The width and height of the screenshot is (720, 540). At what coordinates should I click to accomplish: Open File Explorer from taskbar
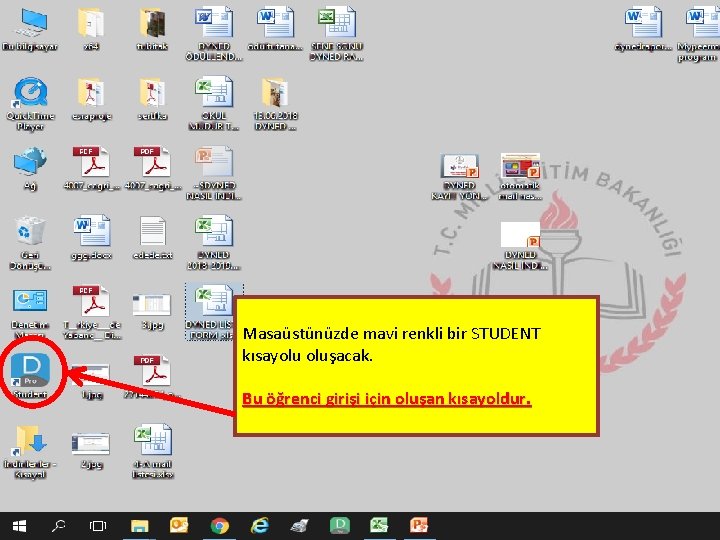pos(140,526)
